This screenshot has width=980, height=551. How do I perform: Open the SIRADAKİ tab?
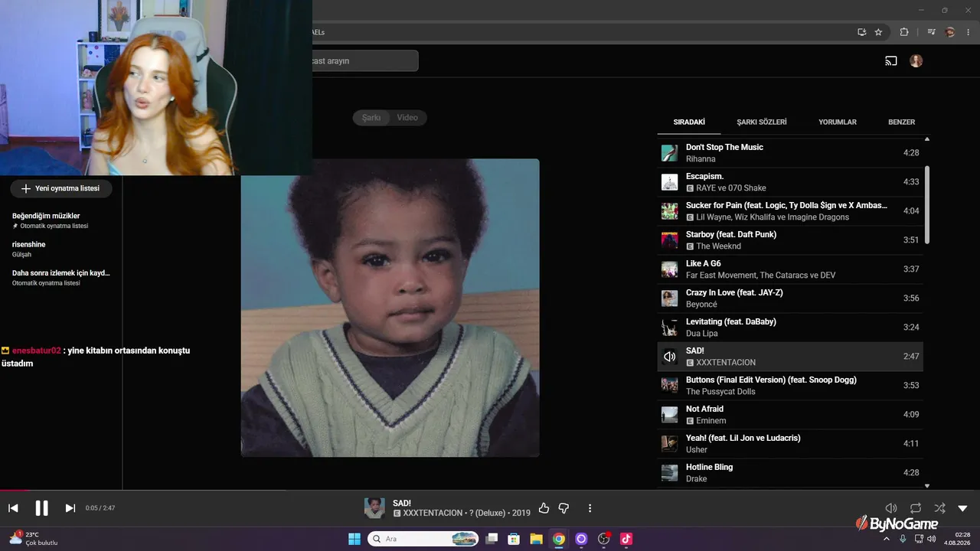(689, 122)
